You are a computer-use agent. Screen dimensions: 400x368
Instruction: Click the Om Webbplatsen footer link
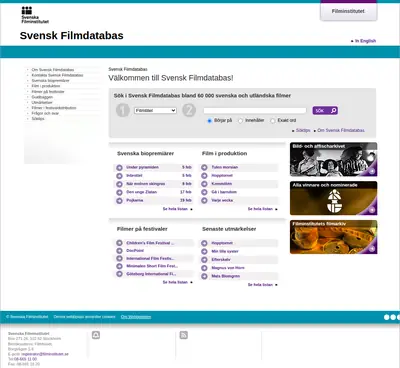pyautogui.click(x=136, y=317)
